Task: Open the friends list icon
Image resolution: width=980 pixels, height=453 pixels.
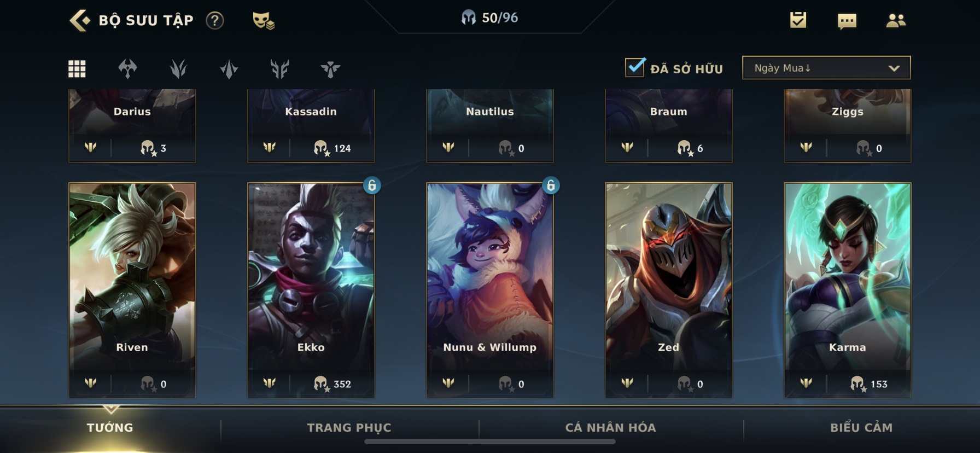Action: (895, 21)
